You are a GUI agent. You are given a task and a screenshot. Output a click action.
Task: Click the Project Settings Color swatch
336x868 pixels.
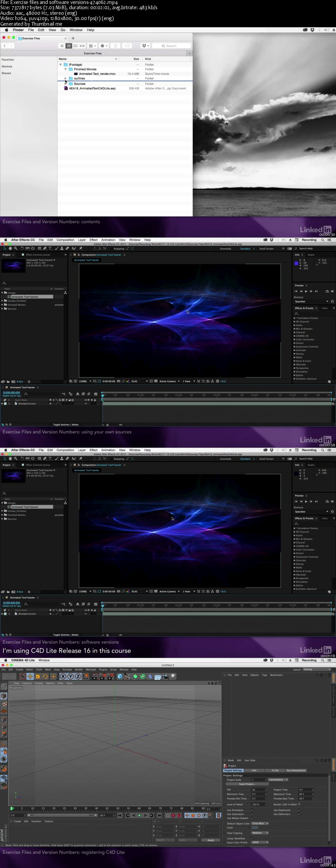coord(255,828)
